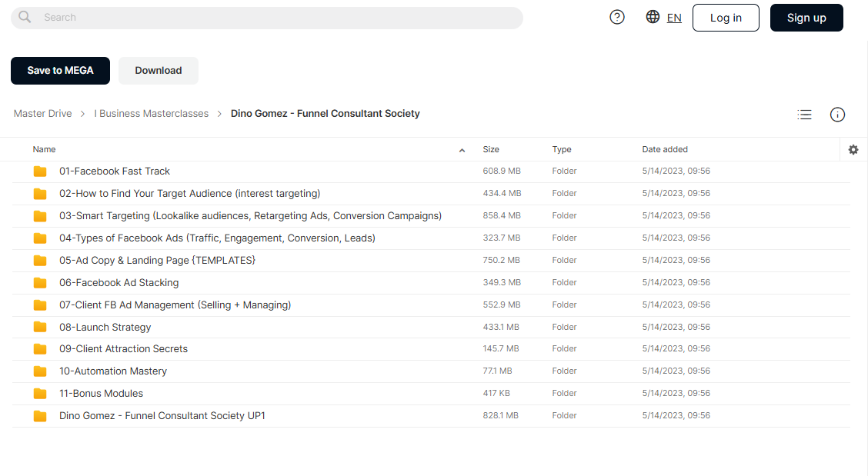This screenshot has height=476, width=868.
Task: Click the 417 KB size value
Action: point(496,393)
